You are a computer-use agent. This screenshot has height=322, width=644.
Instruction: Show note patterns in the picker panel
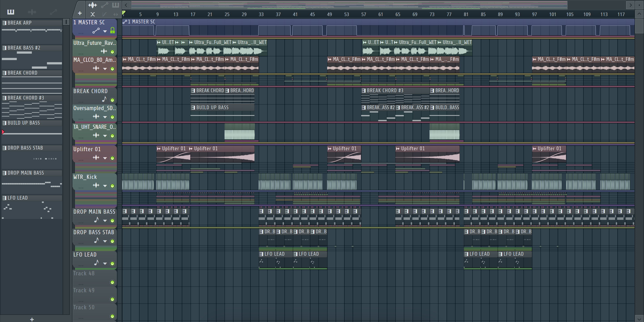[11, 12]
